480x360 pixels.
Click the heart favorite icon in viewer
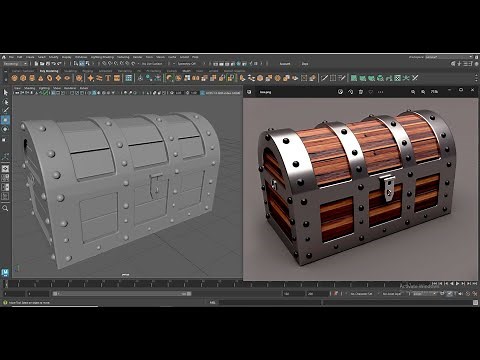[x=371, y=92]
